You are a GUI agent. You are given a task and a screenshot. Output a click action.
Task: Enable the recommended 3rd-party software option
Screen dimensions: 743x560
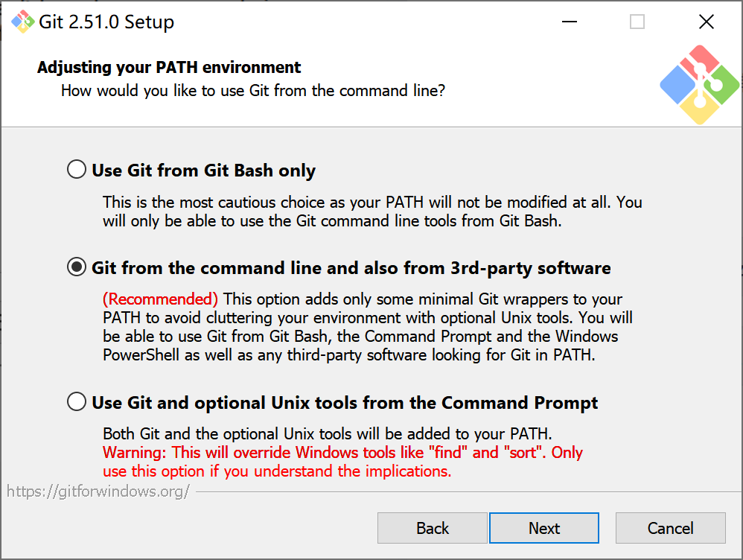(x=76, y=267)
